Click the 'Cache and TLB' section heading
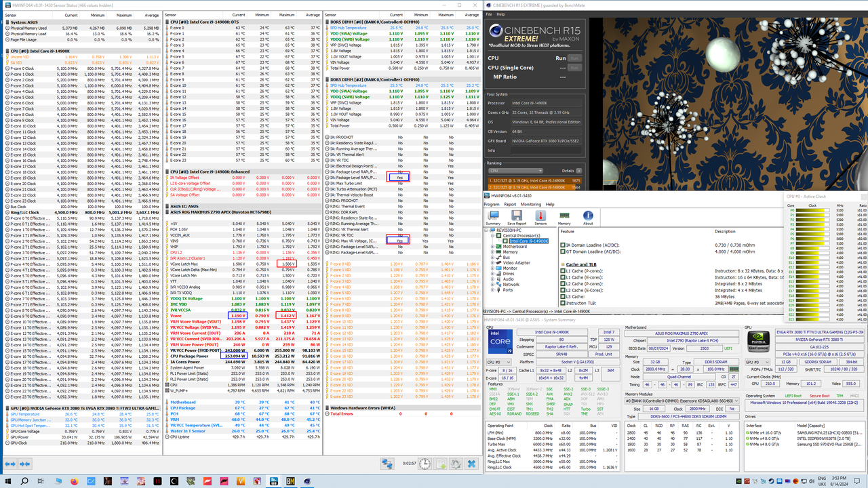This screenshot has height=488, width=868. tap(581, 264)
